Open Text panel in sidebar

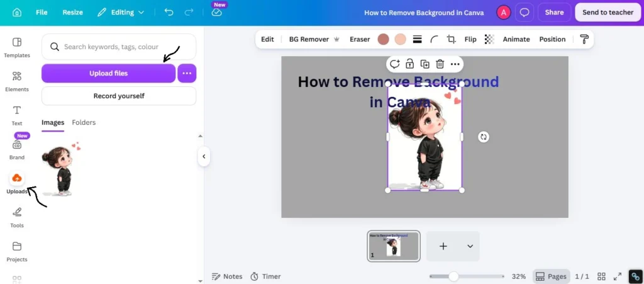17,115
